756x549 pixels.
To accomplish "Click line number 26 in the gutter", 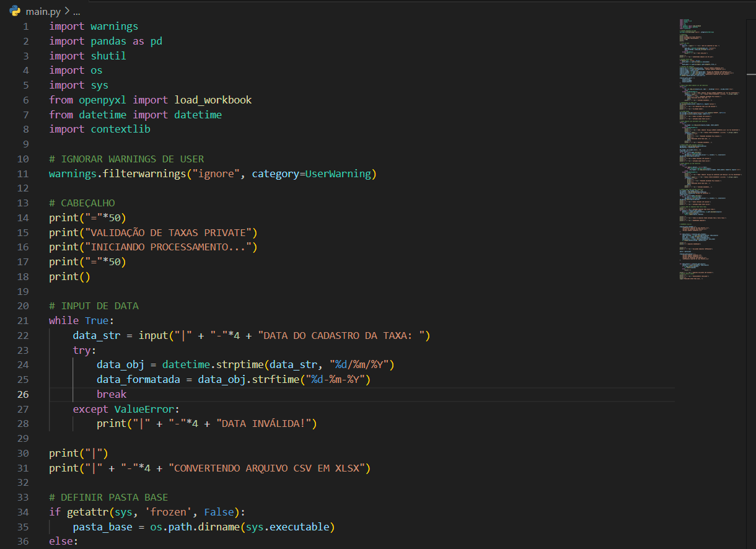I will 23,394.
